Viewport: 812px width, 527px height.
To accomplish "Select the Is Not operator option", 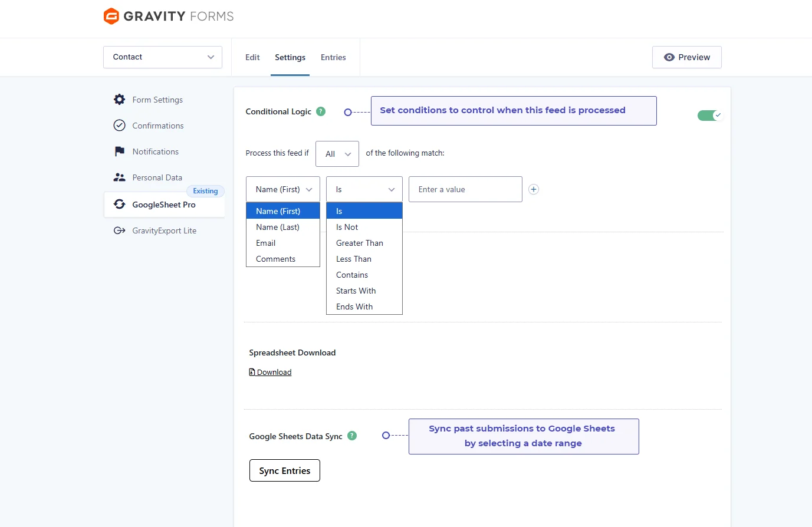I will pyautogui.click(x=364, y=227).
